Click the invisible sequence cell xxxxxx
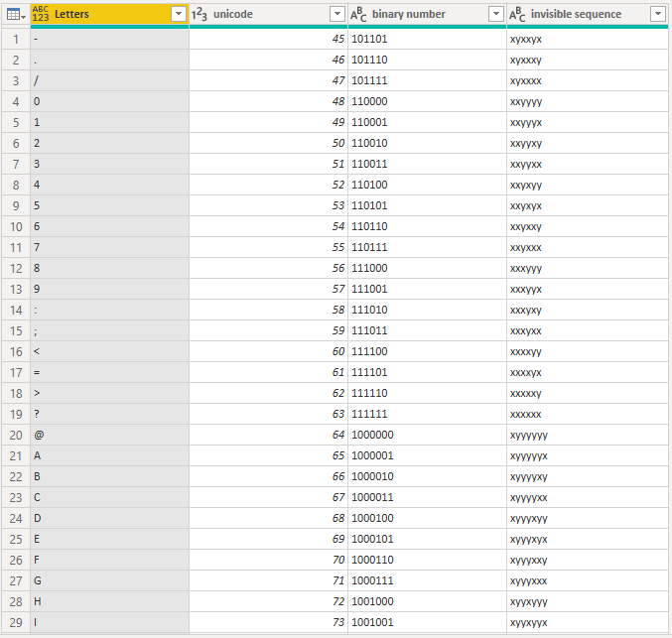 pyautogui.click(x=586, y=414)
